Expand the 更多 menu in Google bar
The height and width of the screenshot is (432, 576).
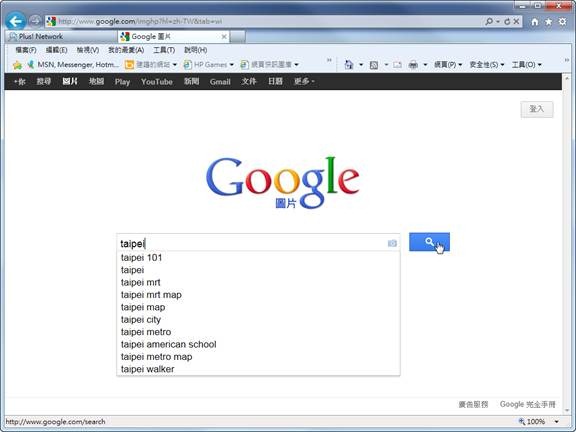click(x=304, y=82)
